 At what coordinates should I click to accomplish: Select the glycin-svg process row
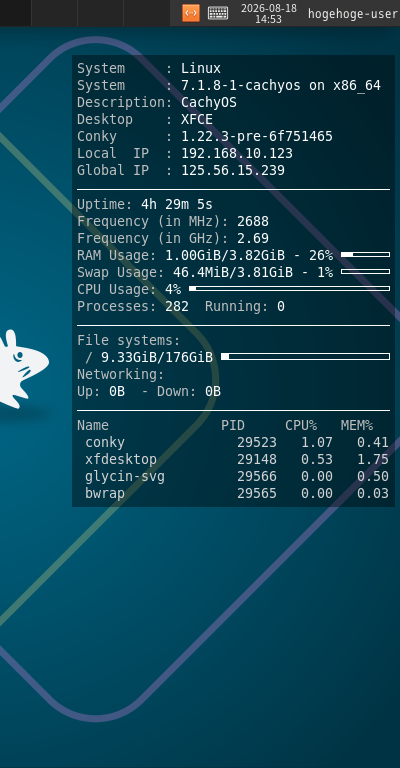pos(233,477)
